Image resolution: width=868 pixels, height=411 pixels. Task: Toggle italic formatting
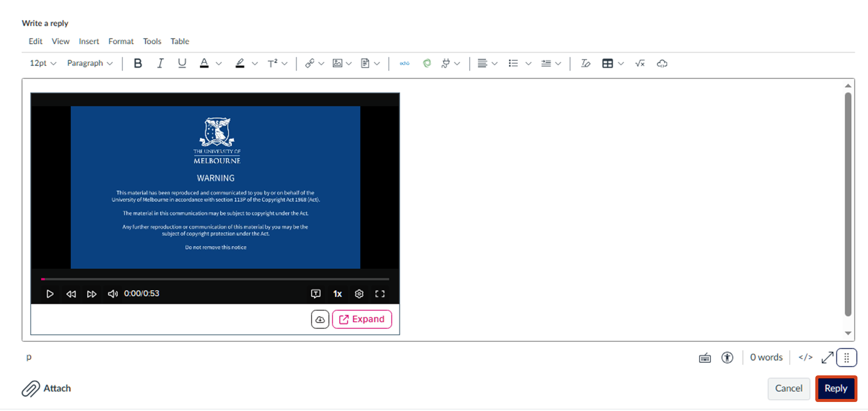click(160, 63)
